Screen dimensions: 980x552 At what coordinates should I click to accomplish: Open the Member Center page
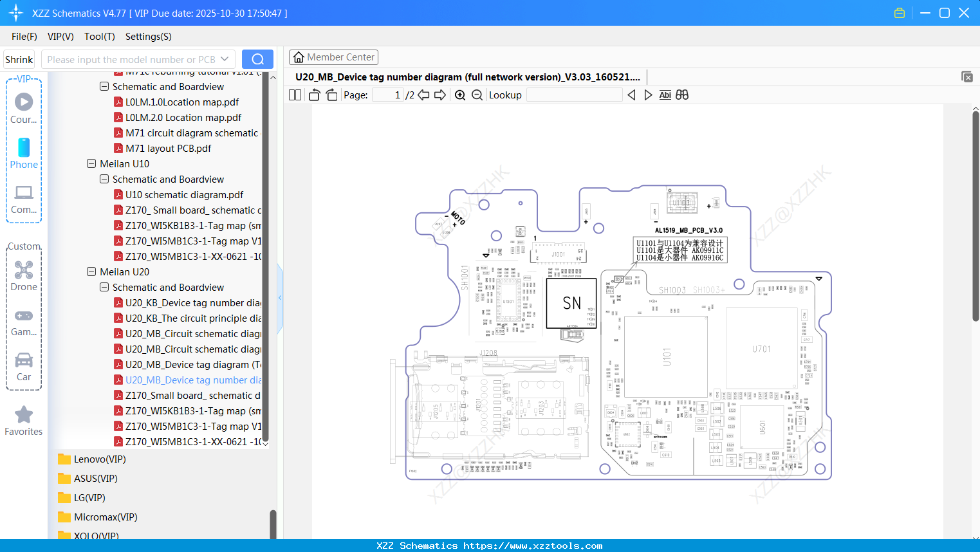coord(333,57)
